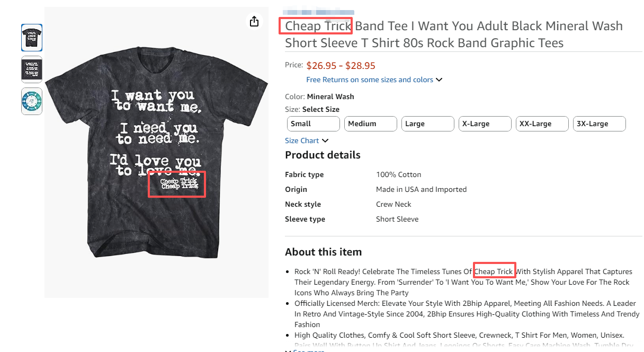The width and height of the screenshot is (644, 352).
Task: Expand the Free Returns chevron arrow
Action: point(439,80)
